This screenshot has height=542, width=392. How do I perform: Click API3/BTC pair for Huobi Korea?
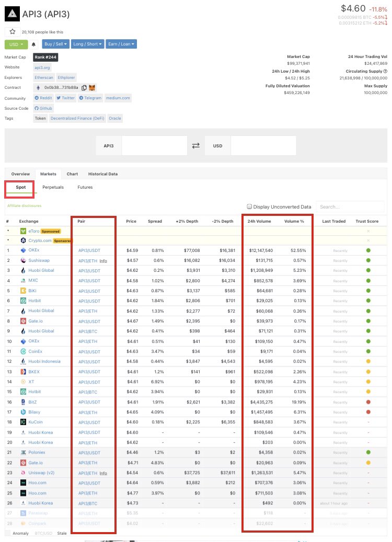(88, 503)
